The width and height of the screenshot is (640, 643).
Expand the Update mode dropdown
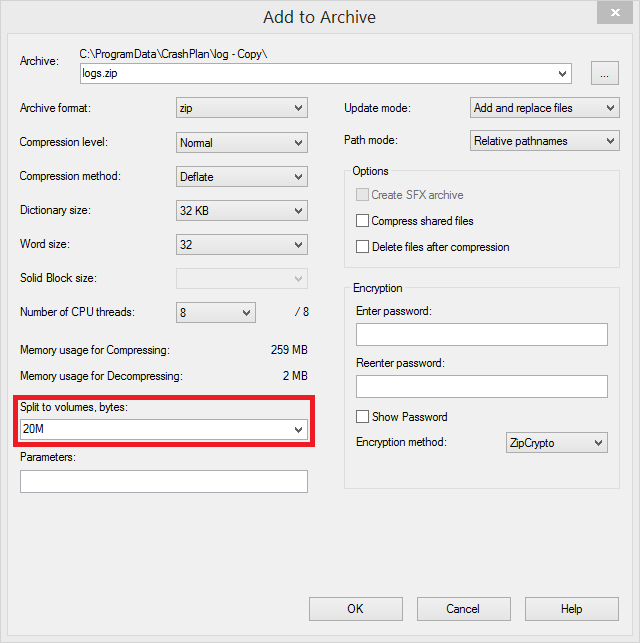(x=544, y=107)
